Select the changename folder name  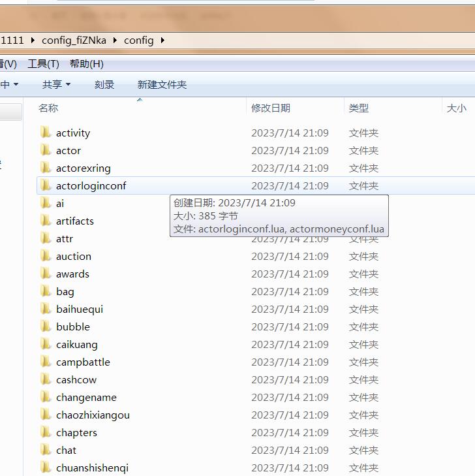click(86, 398)
